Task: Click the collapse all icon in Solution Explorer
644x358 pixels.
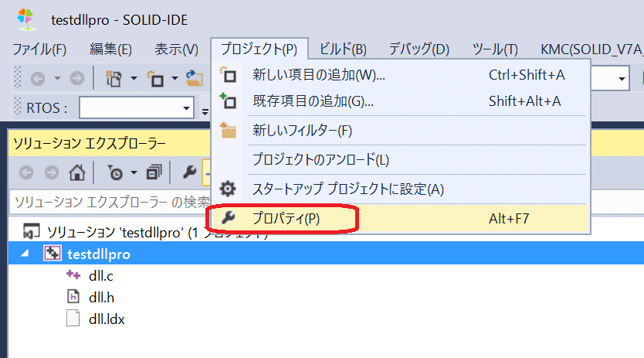Action: (x=154, y=172)
